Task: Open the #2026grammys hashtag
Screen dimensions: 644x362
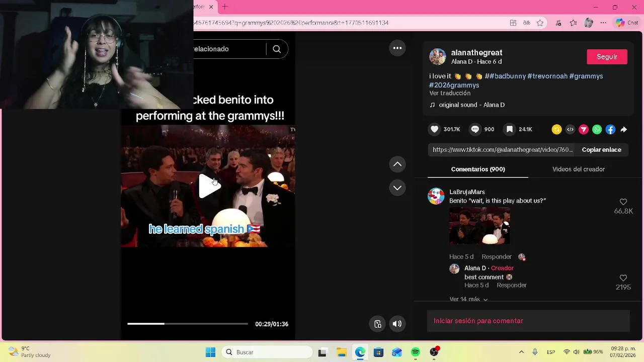Action: (454, 85)
